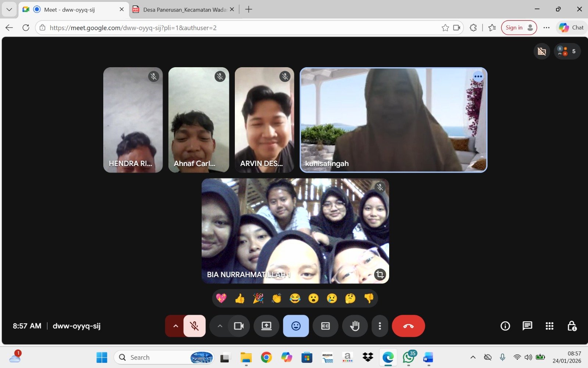Open the meeting details info panel
This screenshot has height=368, width=588.
pyautogui.click(x=505, y=326)
